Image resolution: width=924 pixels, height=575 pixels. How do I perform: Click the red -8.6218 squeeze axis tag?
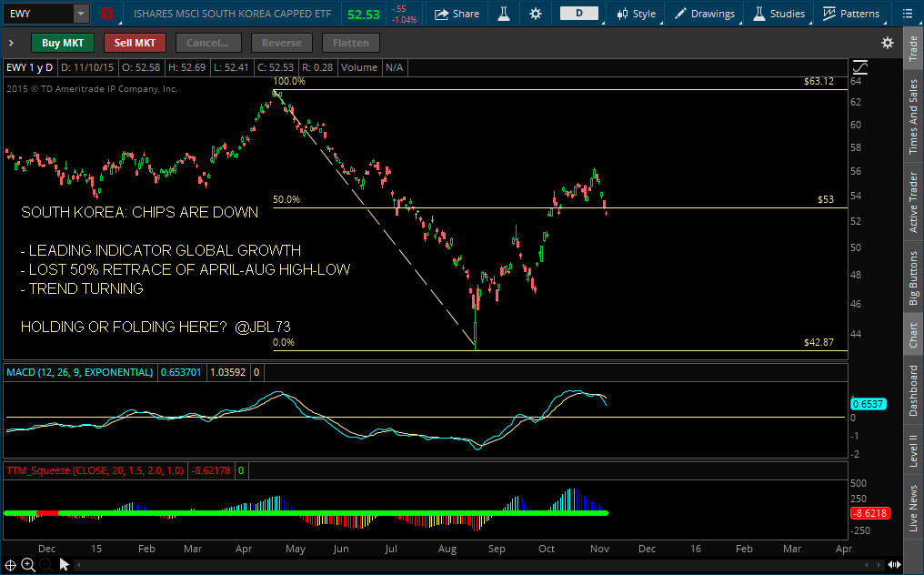(x=869, y=513)
